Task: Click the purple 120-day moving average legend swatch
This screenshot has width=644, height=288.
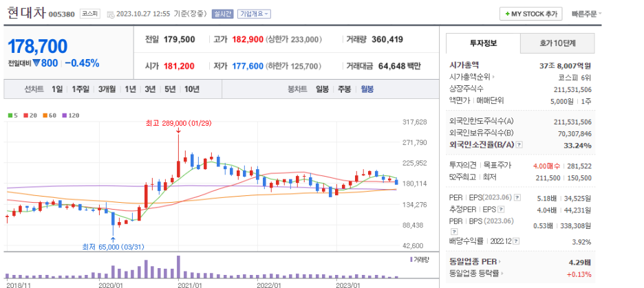Action: [64, 115]
